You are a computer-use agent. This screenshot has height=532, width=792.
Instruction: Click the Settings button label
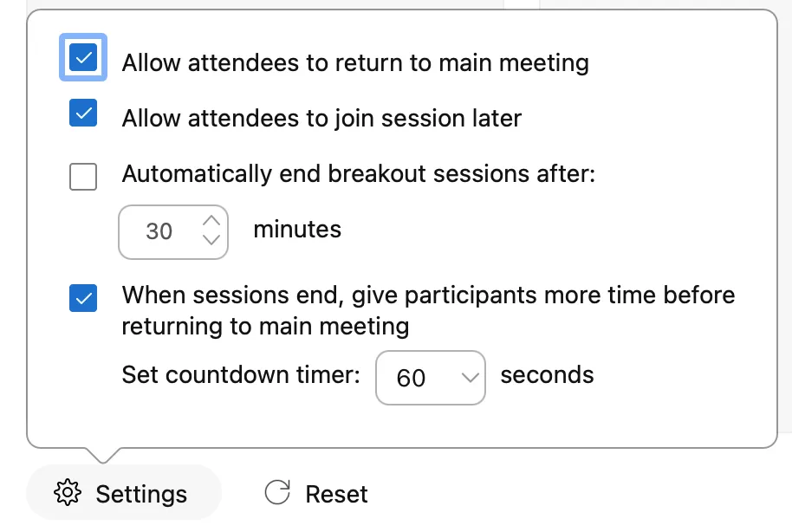(141, 494)
